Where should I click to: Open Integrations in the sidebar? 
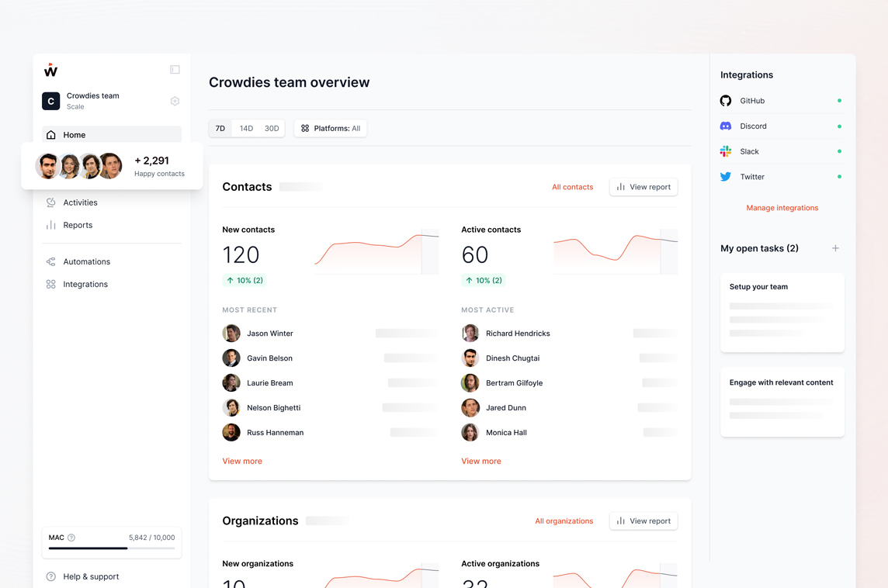click(112, 284)
